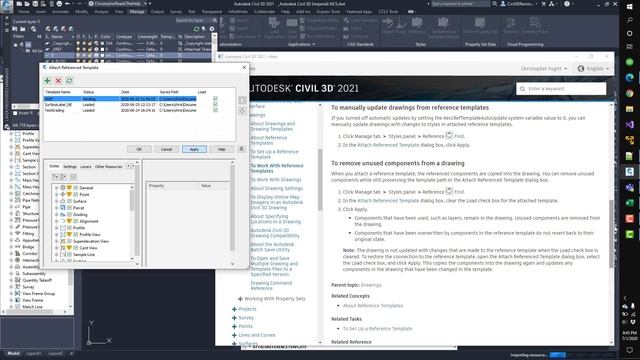
Task: Expand the Sample Line node in styles tree
Action: [x=56, y=254]
